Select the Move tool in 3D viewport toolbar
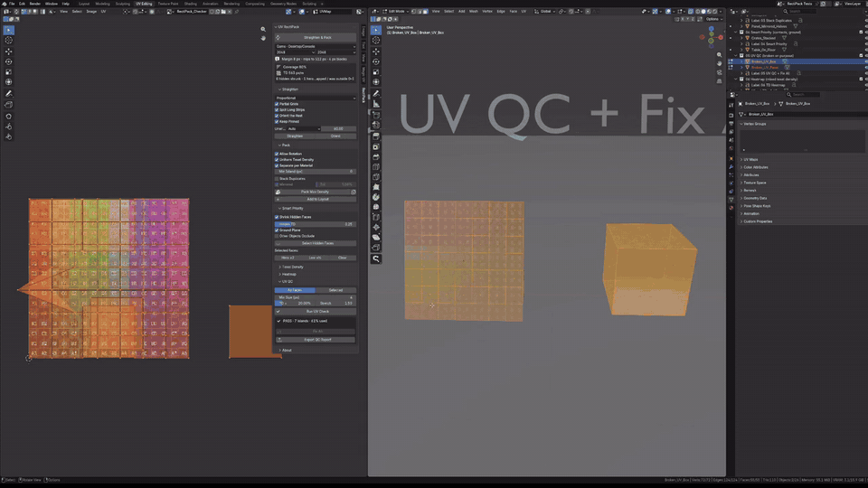Screen dimensions: 868x488 pyautogui.click(x=376, y=52)
